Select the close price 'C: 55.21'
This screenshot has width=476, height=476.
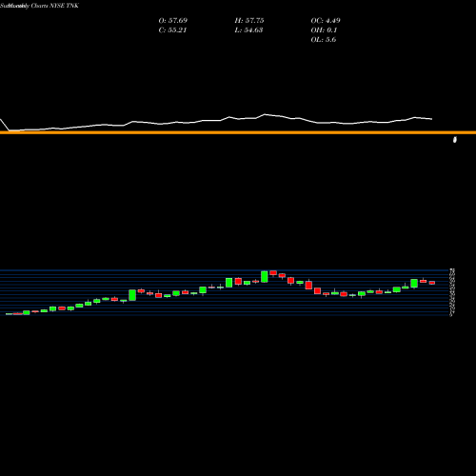[x=172, y=30]
